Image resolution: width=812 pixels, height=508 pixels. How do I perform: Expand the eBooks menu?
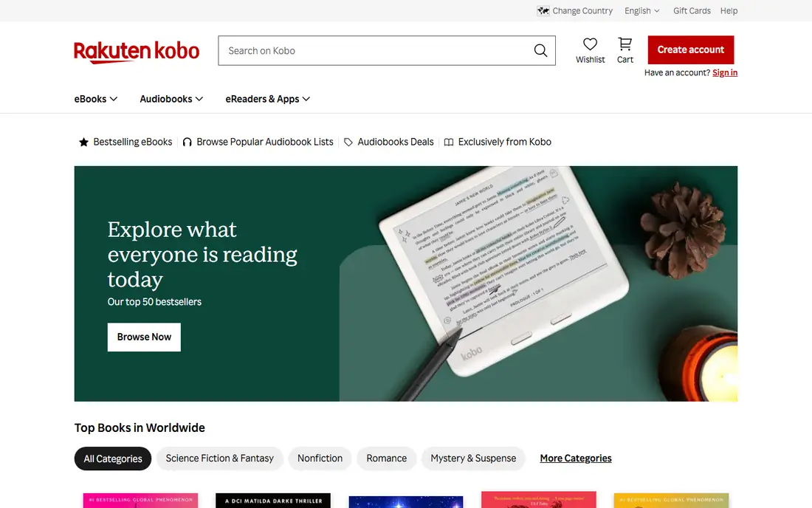pos(95,99)
